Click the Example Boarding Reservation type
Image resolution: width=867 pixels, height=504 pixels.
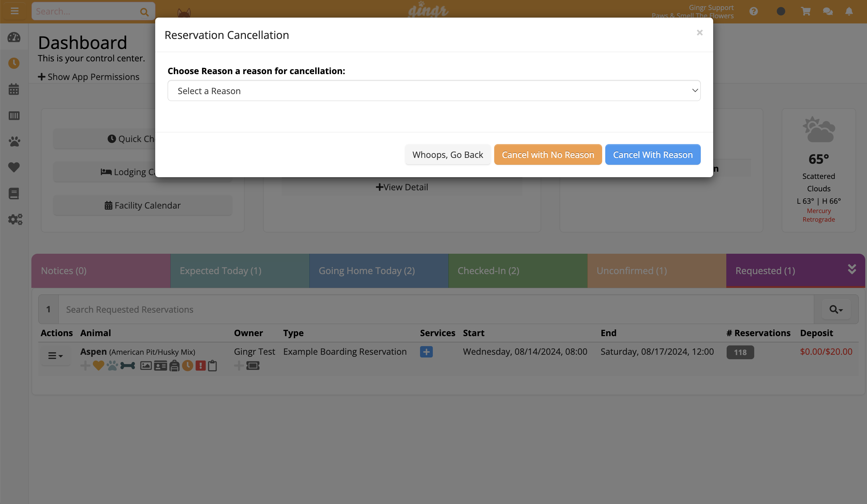click(345, 352)
